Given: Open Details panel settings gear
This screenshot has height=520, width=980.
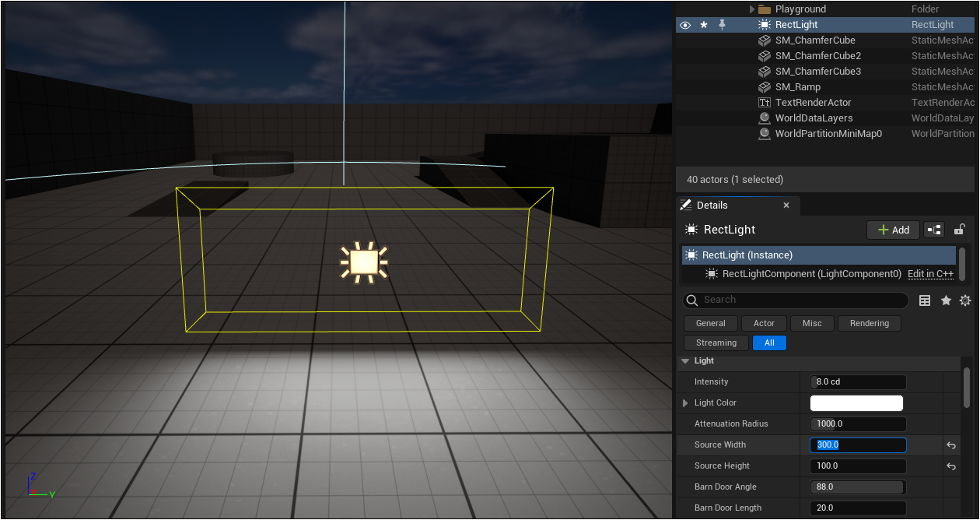Looking at the screenshot, I should 965,300.
